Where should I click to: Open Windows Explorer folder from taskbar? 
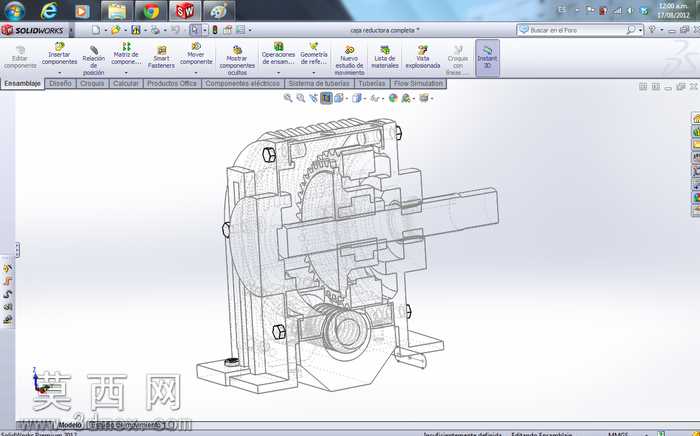tap(117, 11)
